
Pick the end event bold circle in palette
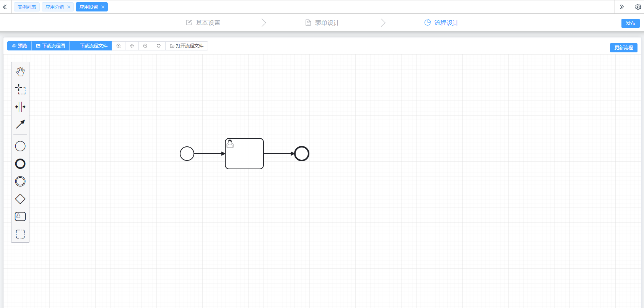20,164
